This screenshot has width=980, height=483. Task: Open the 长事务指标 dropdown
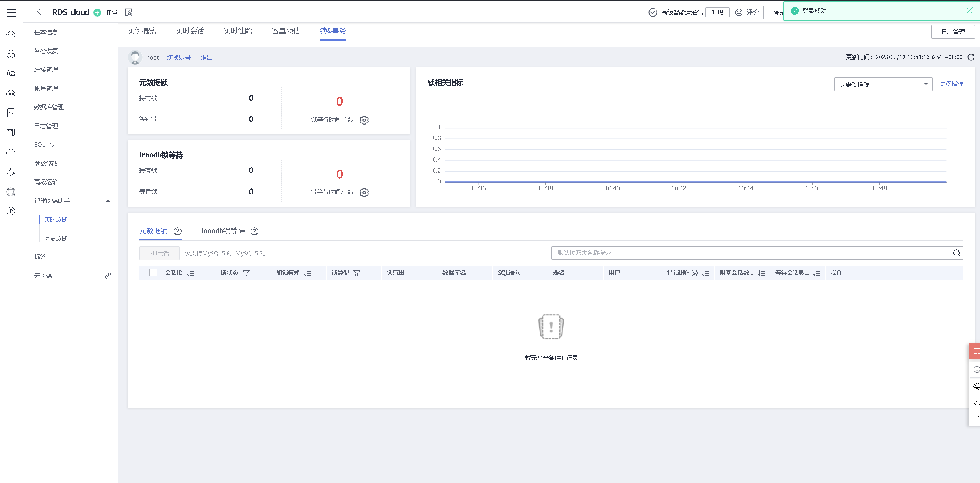click(x=883, y=84)
